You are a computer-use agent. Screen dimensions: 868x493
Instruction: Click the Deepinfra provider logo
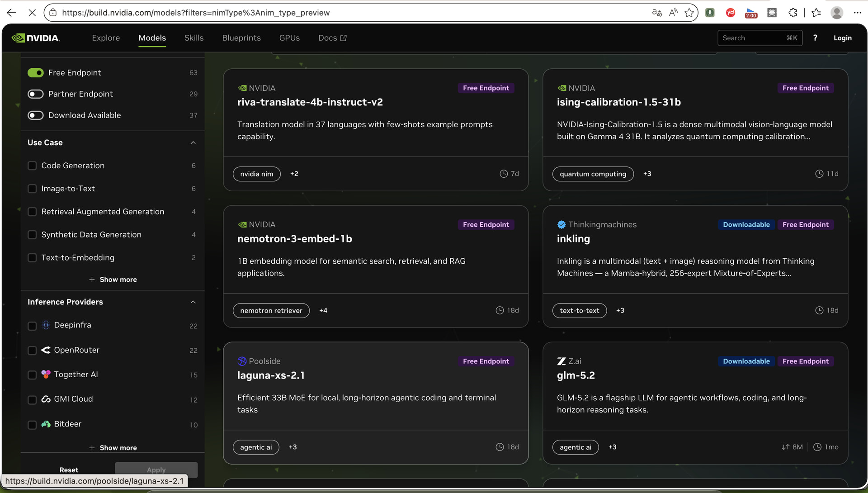click(46, 325)
